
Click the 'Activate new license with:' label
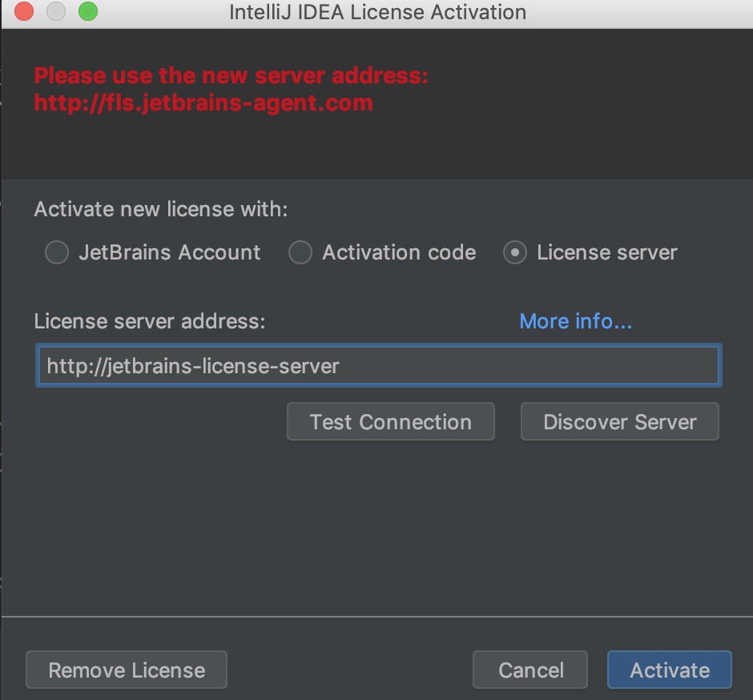160,210
